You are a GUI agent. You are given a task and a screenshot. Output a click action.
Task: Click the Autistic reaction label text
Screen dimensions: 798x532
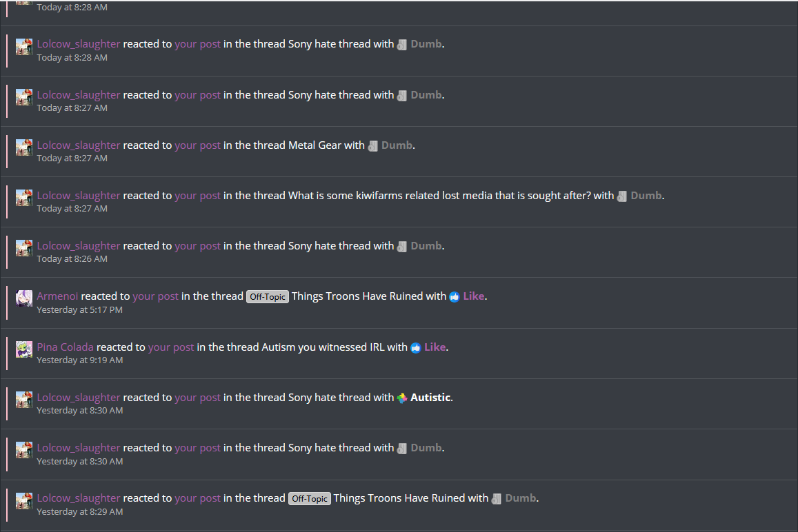pyautogui.click(x=430, y=397)
